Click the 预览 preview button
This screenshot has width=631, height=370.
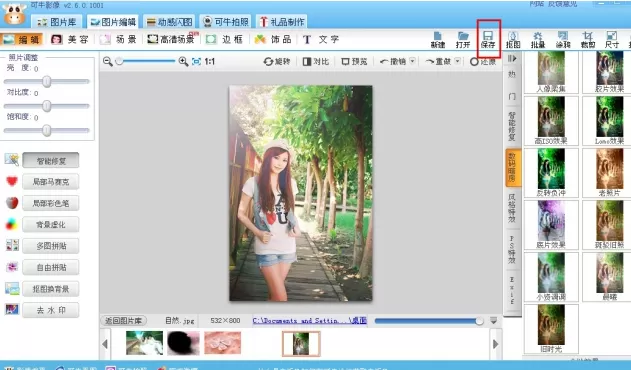(355, 62)
